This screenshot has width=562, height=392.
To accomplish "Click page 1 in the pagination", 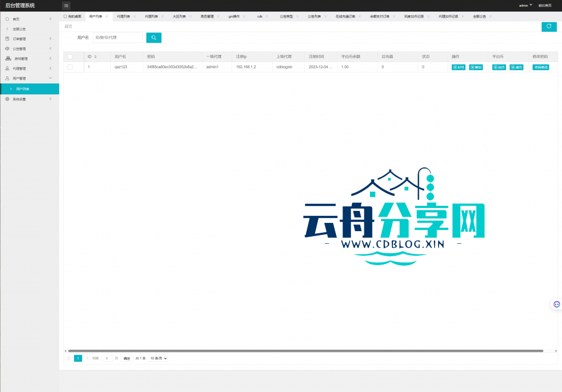I will point(78,359).
